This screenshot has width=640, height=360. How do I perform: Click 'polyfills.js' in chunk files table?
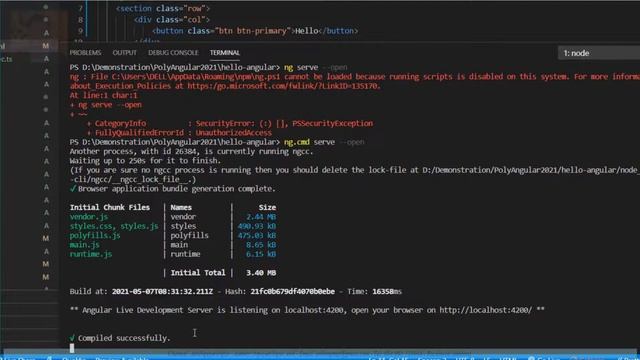pyautogui.click(x=95, y=236)
